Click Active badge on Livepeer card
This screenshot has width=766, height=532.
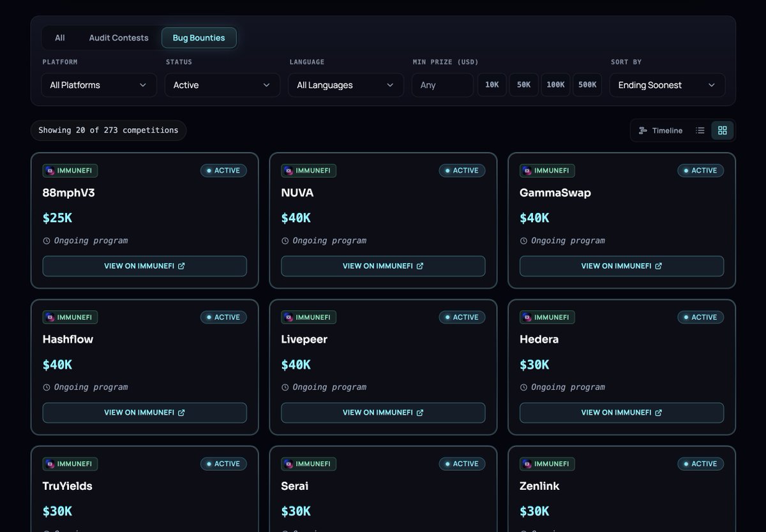pyautogui.click(x=462, y=317)
